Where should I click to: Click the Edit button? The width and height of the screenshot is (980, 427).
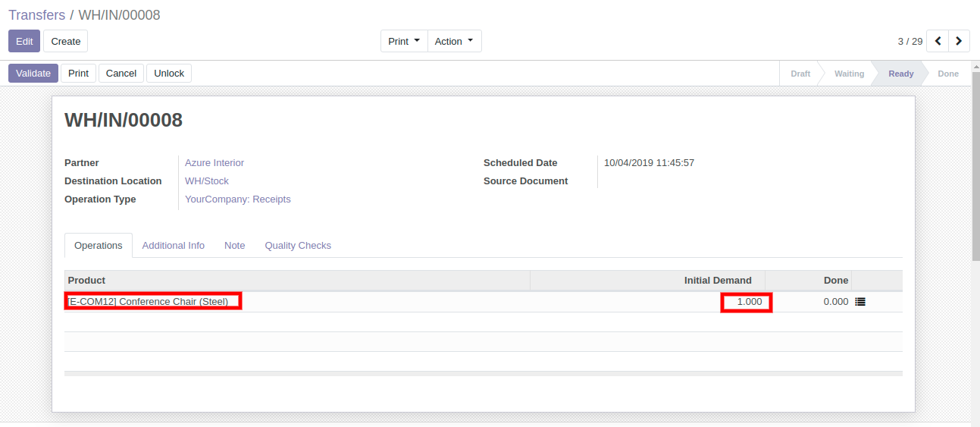tap(24, 41)
